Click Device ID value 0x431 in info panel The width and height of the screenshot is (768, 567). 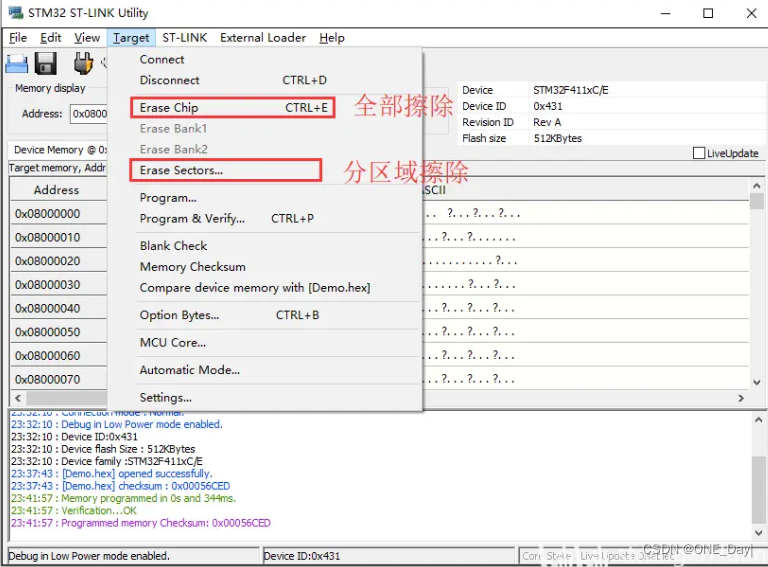pos(548,106)
